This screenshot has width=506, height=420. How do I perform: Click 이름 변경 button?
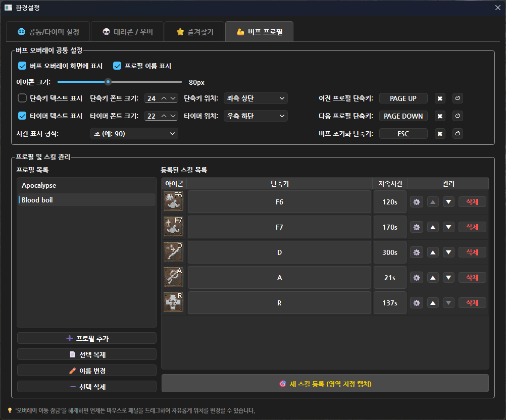pyautogui.click(x=87, y=371)
